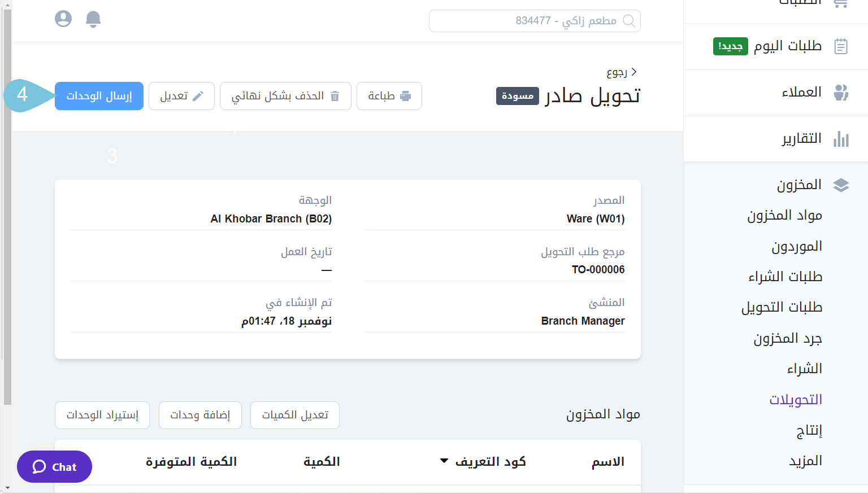Click the printer icon on طباعة button
The height and width of the screenshot is (494, 868).
[405, 96]
